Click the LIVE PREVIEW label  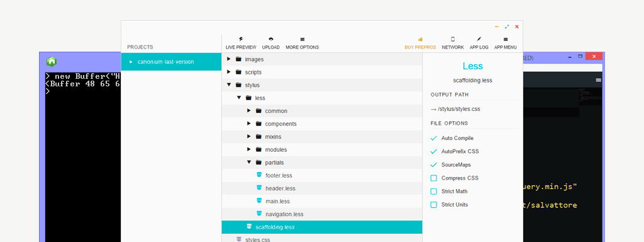click(241, 47)
